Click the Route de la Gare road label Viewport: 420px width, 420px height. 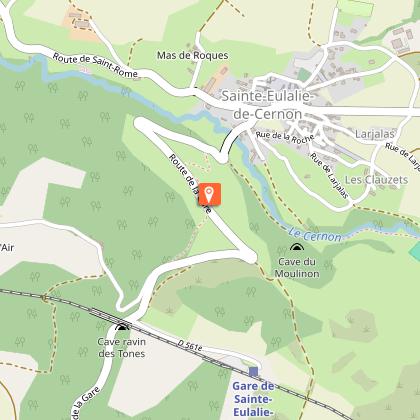point(190,183)
